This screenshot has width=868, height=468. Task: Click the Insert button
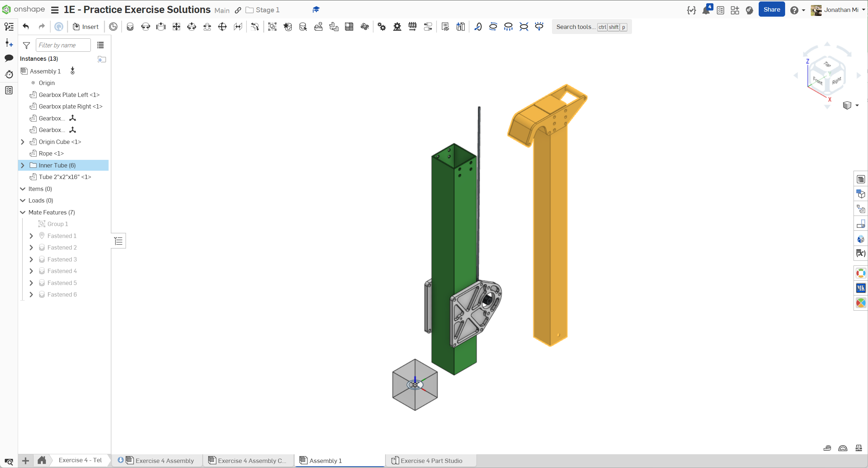pos(86,26)
